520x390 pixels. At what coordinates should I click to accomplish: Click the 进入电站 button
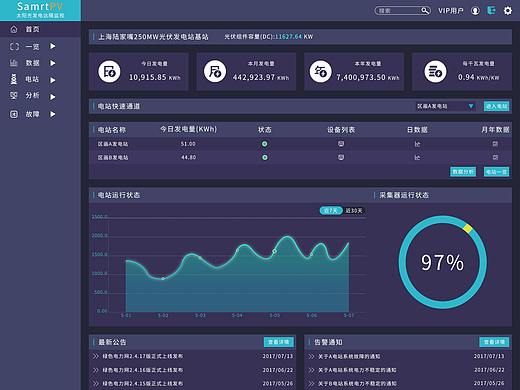click(x=496, y=106)
